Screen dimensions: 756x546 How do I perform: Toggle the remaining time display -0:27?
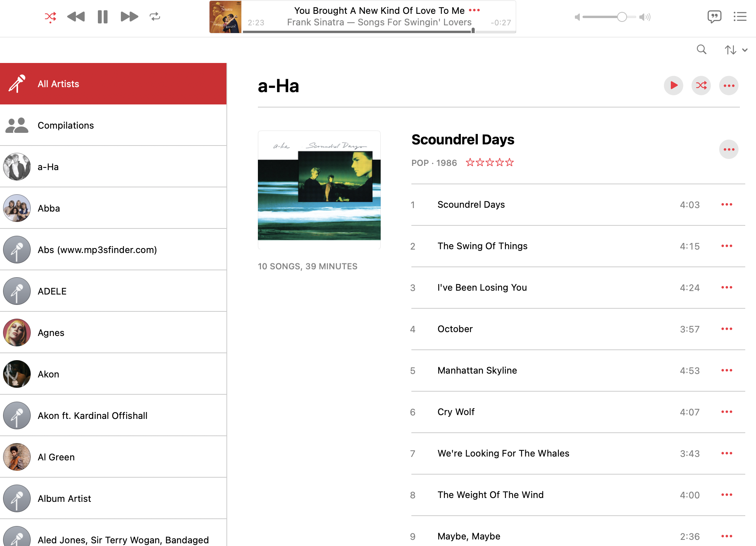501,23
